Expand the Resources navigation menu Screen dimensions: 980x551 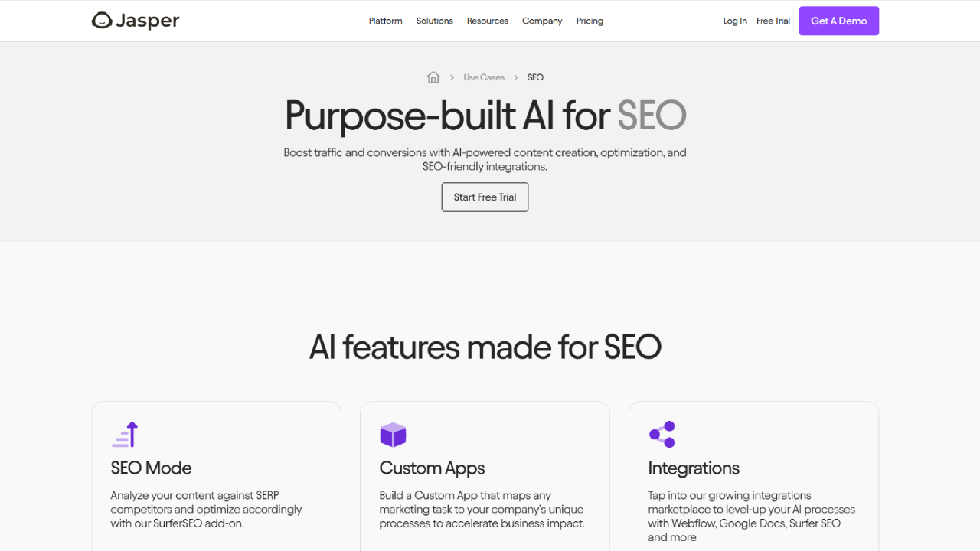pyautogui.click(x=487, y=21)
